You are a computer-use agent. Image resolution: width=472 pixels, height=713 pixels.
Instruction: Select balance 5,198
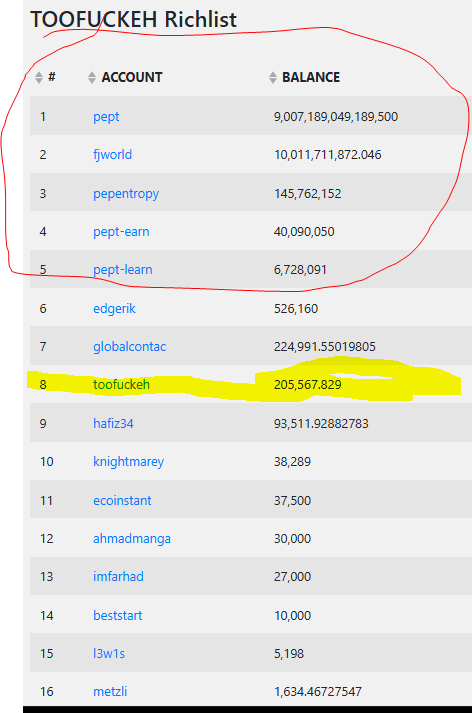289,654
